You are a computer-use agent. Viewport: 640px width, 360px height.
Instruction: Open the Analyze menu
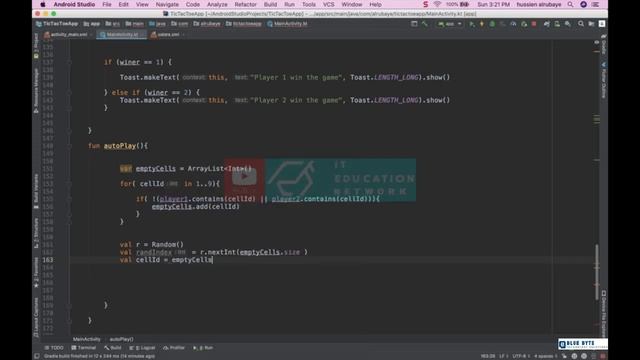[217, 4]
